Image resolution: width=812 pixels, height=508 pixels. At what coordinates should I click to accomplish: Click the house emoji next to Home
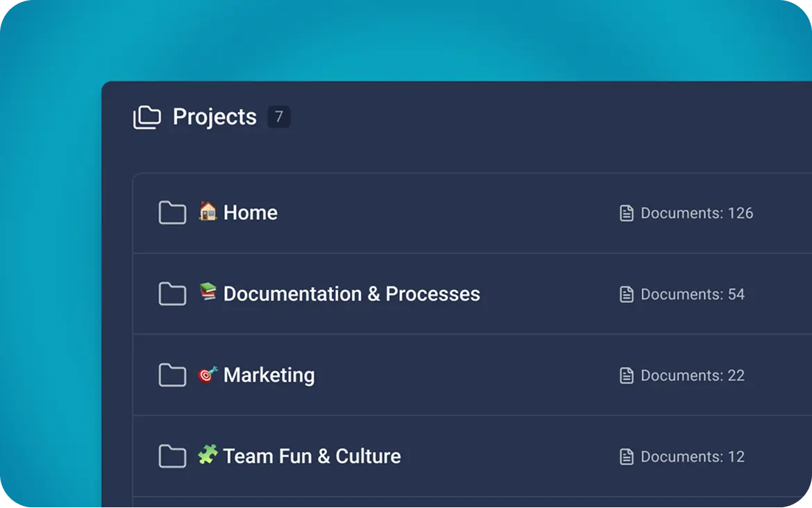[208, 211]
